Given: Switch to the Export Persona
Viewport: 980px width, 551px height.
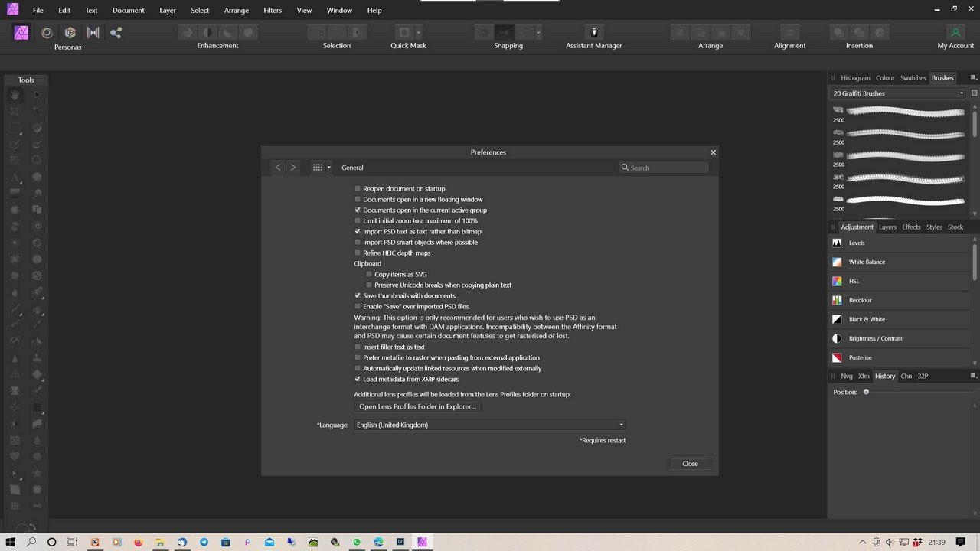Looking at the screenshot, I should [x=116, y=32].
